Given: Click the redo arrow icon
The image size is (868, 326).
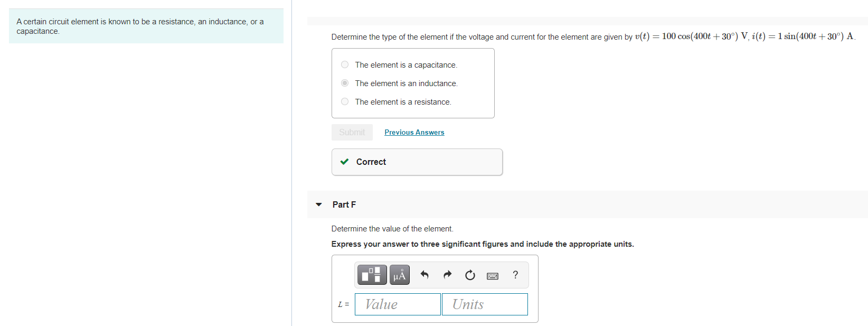Looking at the screenshot, I should 447,275.
